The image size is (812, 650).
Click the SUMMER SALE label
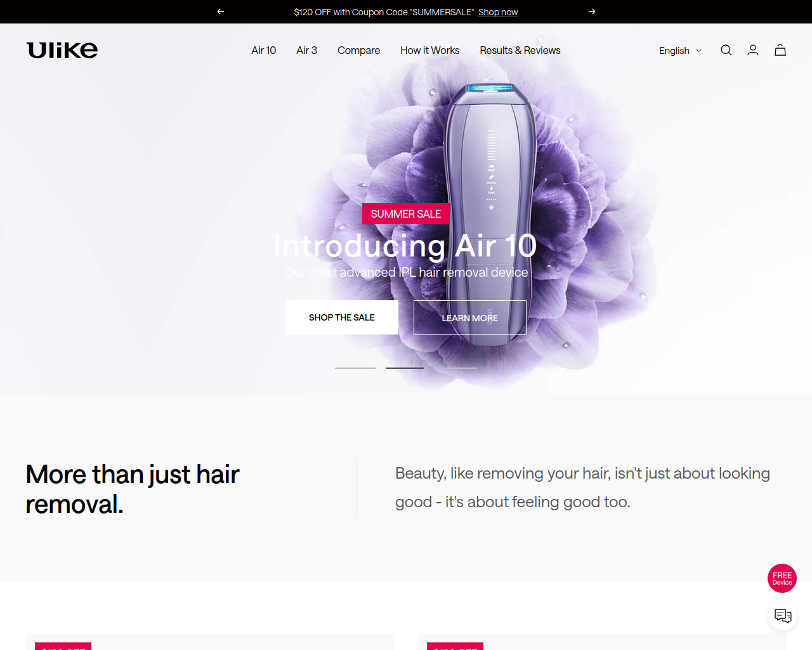click(406, 214)
